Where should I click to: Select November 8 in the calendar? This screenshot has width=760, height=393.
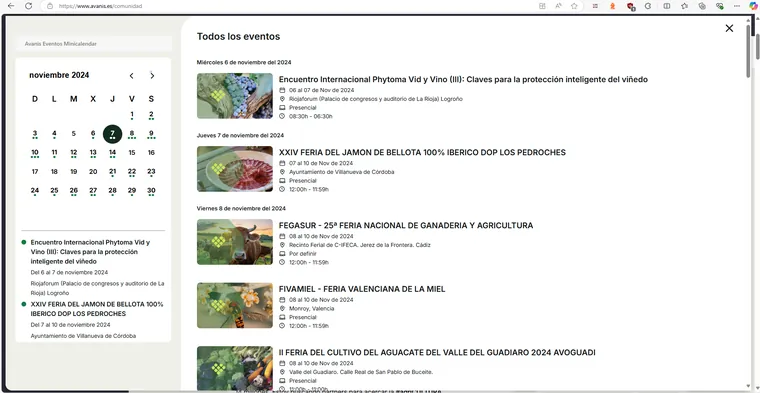coord(132,134)
